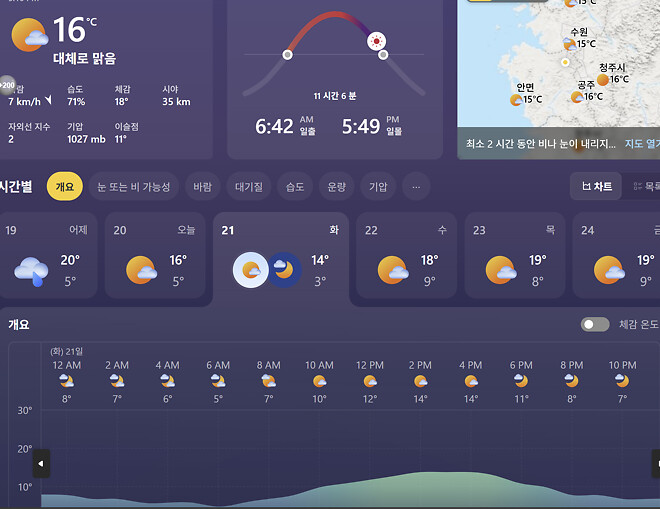Choose the daytime icon on day 21

(251, 270)
